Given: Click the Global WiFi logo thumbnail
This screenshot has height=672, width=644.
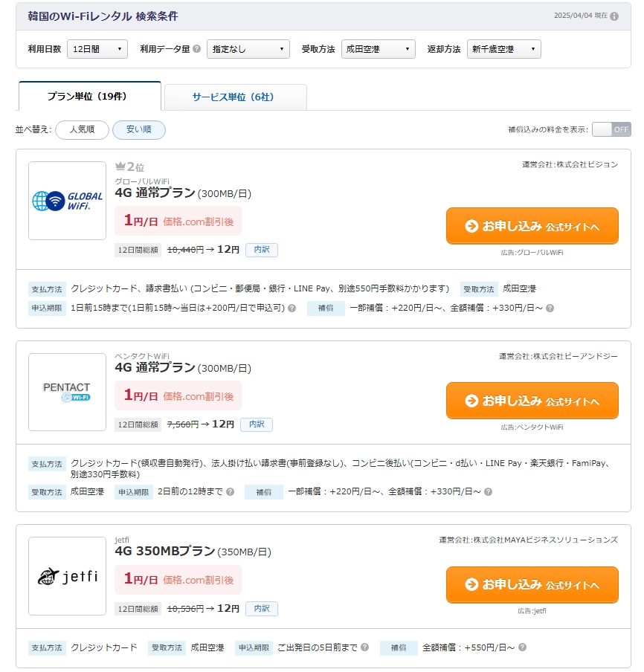Looking at the screenshot, I should (68, 201).
